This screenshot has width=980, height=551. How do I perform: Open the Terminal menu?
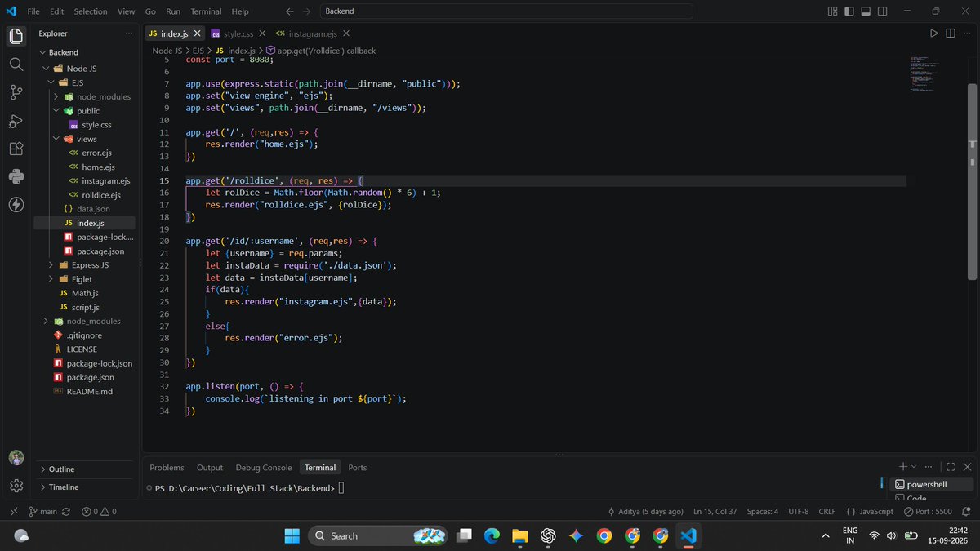pos(206,11)
